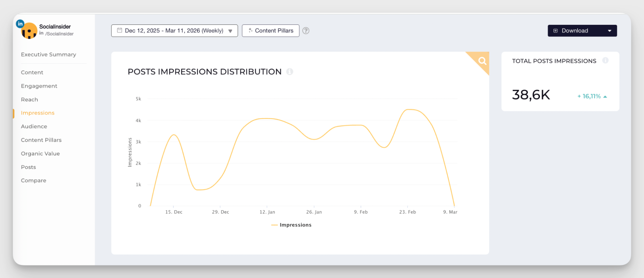
Task: Click the '29. Dec' axis label
Action: coord(220,212)
